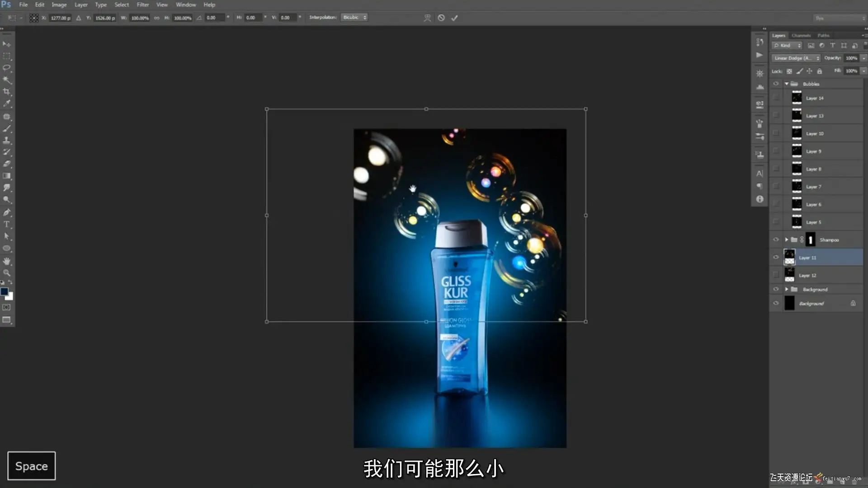Open the Character panel icon
The image size is (868, 488).
(759, 174)
